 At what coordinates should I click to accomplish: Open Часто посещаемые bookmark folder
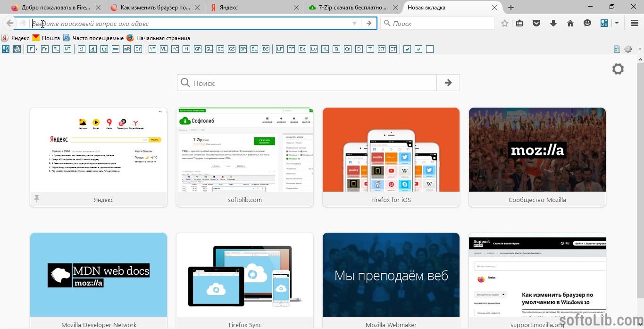pos(93,38)
